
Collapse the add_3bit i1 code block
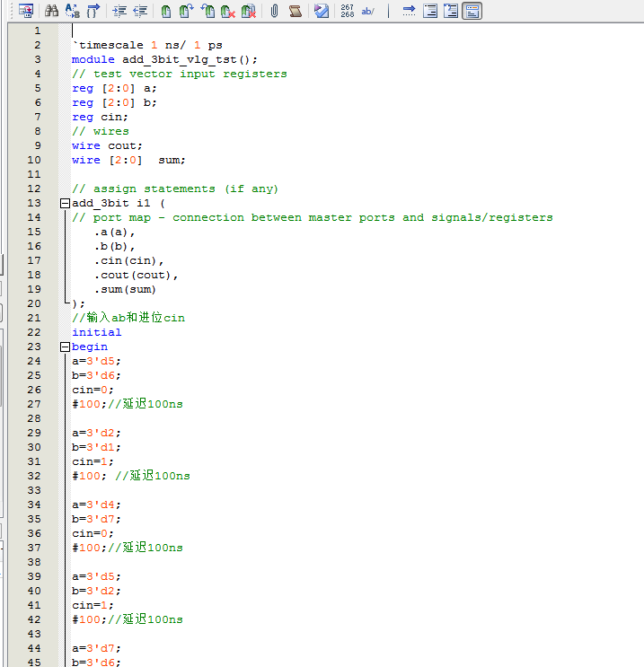tap(65, 204)
